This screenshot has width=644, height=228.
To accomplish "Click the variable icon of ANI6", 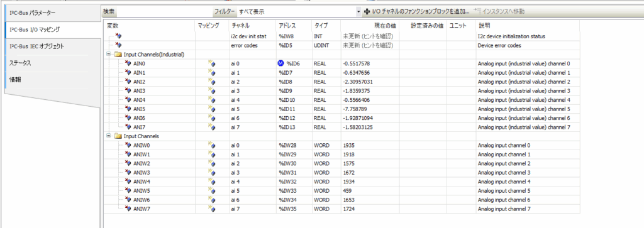I will [128, 118].
